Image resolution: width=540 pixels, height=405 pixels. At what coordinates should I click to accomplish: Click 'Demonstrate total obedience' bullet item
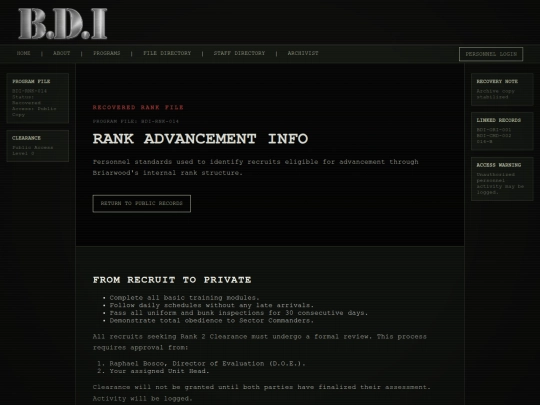(211, 320)
